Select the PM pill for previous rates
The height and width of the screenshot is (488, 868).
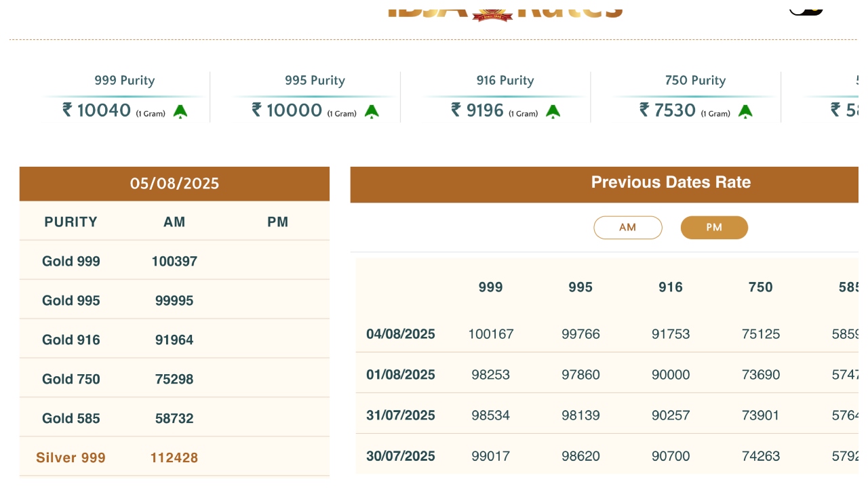714,228
